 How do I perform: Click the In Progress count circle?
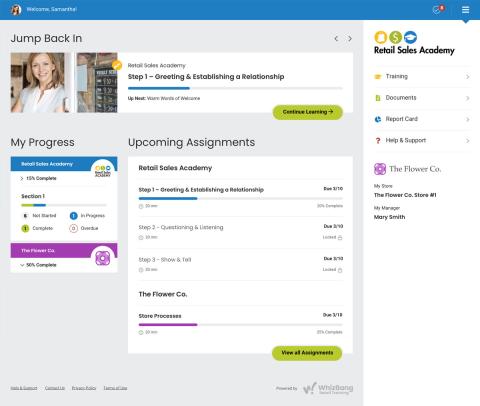[73, 216]
